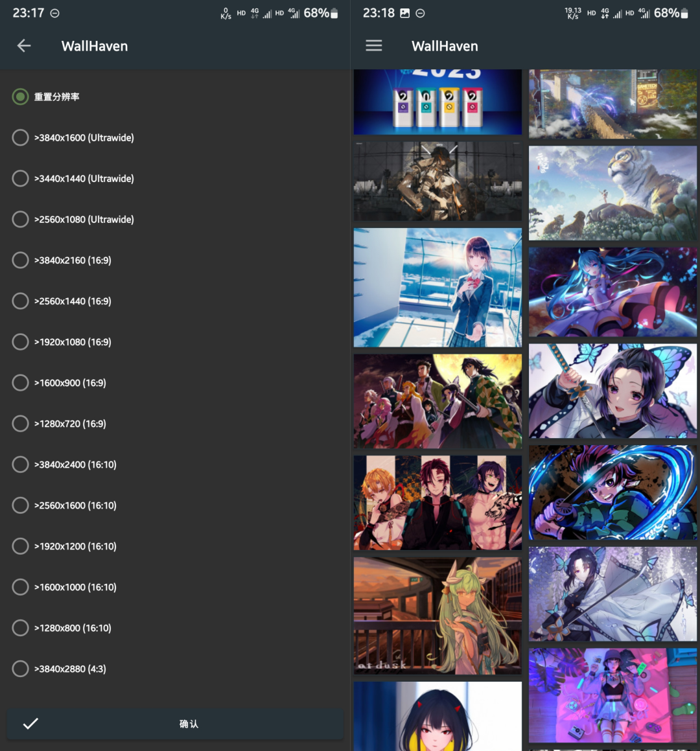Open the futuristic city with clouds wallpaper
The width and height of the screenshot is (700, 751).
[x=612, y=104]
